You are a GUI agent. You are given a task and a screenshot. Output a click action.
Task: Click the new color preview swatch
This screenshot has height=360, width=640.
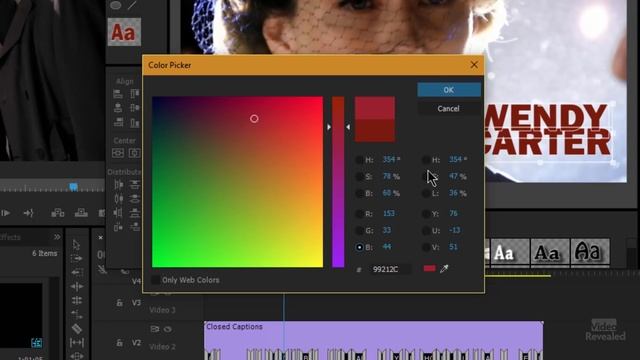(x=375, y=108)
